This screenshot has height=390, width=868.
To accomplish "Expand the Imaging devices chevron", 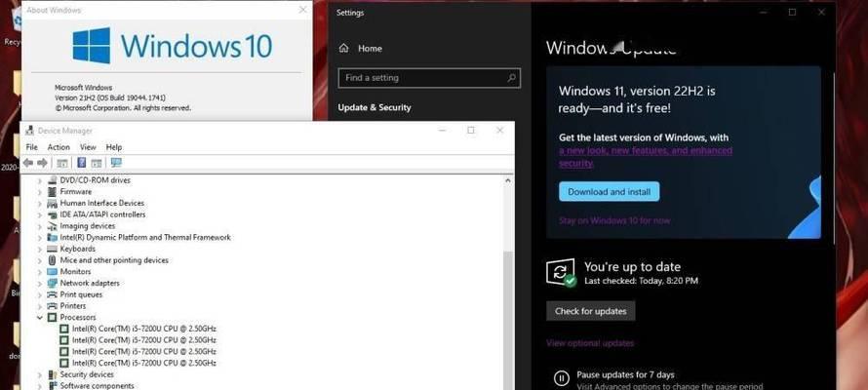I will (39, 226).
